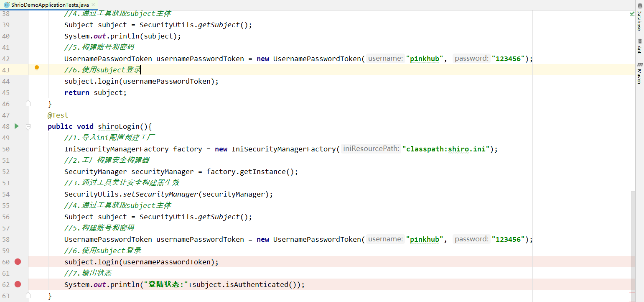Click the password: hint on line 42

tap(472, 58)
